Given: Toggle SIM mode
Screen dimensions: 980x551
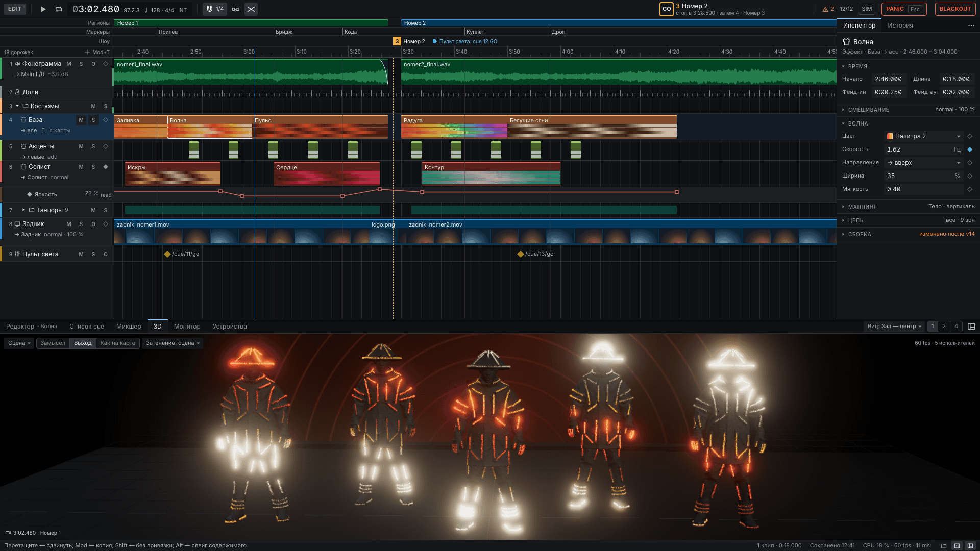Looking at the screenshot, I should click(867, 9).
